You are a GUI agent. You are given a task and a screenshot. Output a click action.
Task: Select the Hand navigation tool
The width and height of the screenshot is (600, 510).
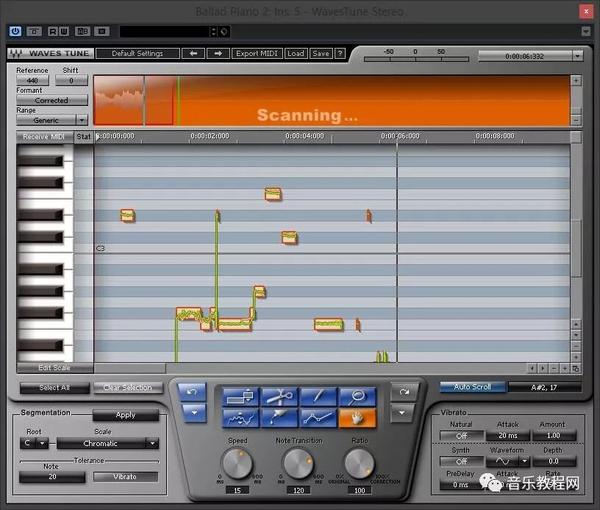coord(357,418)
